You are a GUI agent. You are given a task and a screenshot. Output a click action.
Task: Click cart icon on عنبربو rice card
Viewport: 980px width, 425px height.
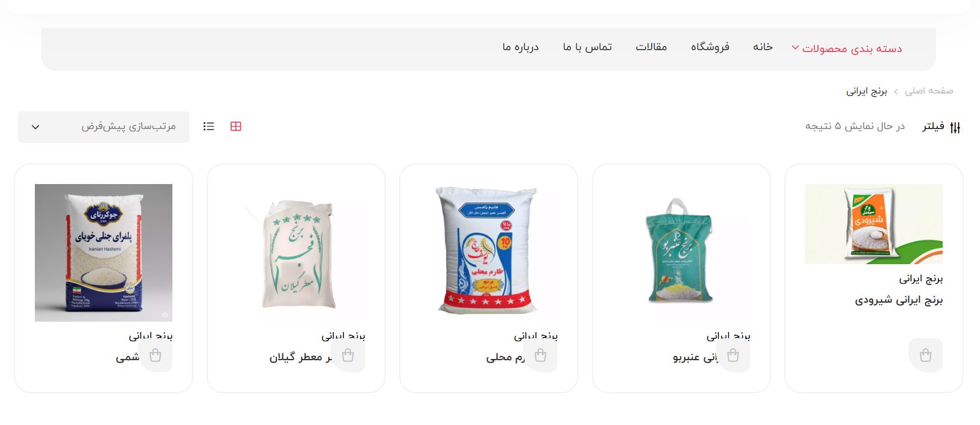pos(733,355)
